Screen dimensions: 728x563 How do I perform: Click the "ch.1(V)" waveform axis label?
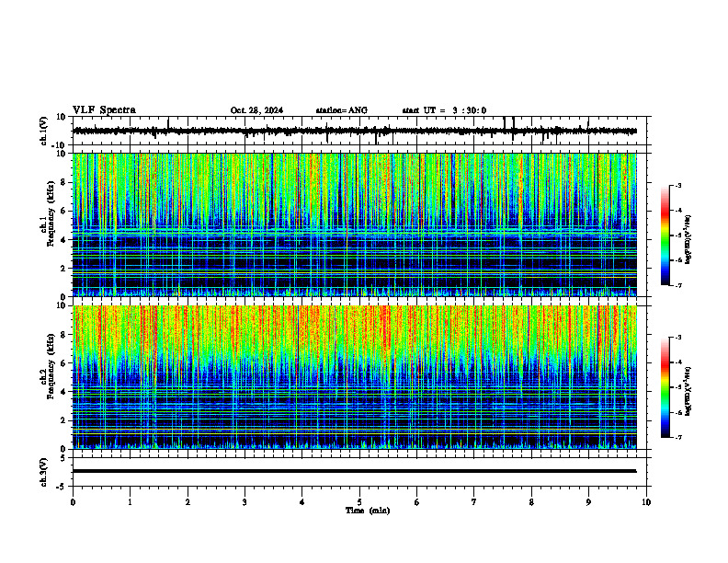pyautogui.click(x=43, y=131)
